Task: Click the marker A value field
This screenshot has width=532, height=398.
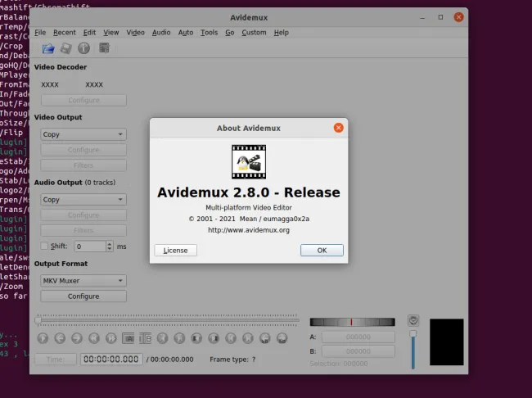Action: click(x=358, y=337)
